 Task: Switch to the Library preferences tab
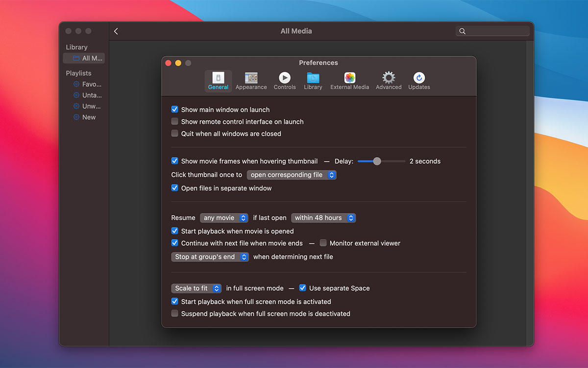[x=313, y=81]
